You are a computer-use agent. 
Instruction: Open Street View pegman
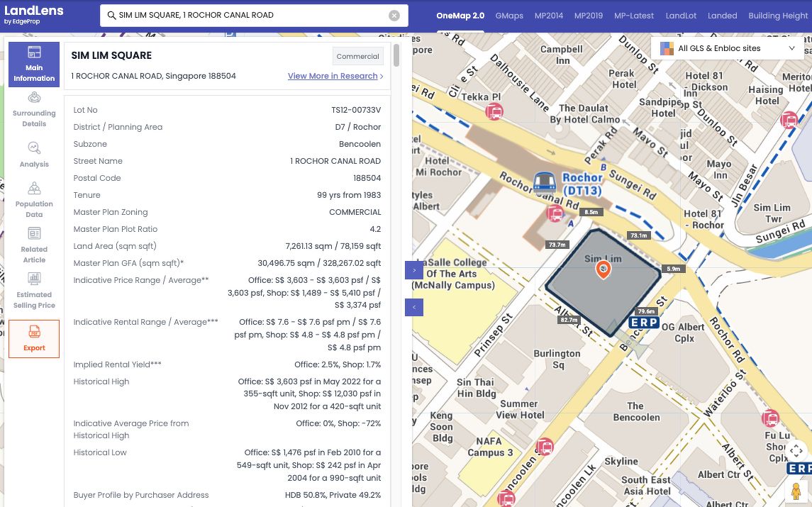point(796,491)
